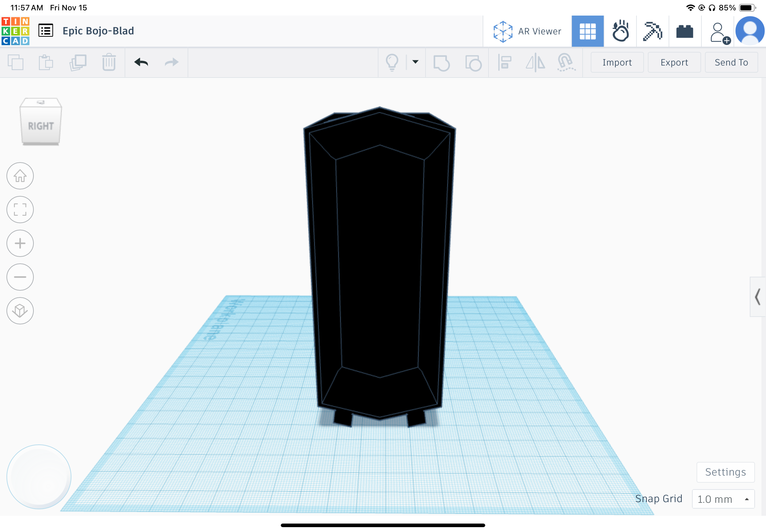Zoom out with minus button
Image resolution: width=766 pixels, height=532 pixels.
(20, 277)
